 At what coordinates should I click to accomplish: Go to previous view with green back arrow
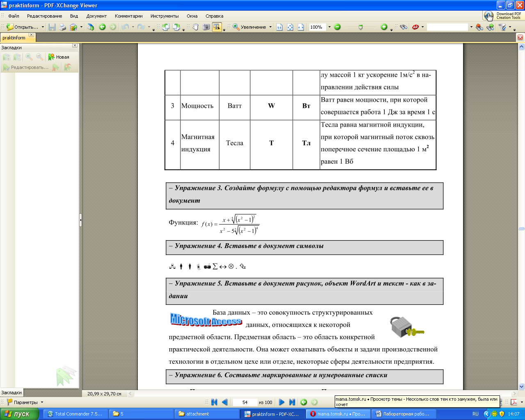point(102,27)
